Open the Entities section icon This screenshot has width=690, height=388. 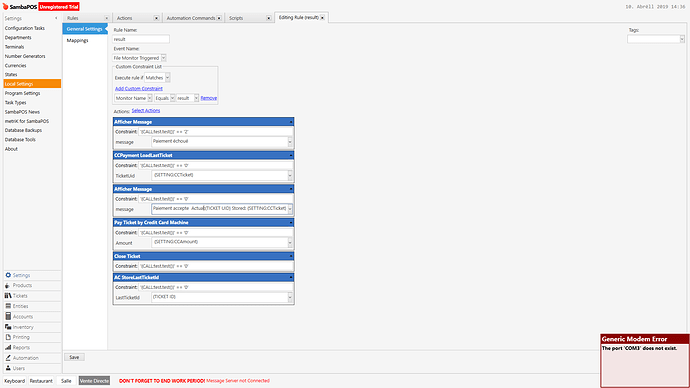tap(8, 306)
